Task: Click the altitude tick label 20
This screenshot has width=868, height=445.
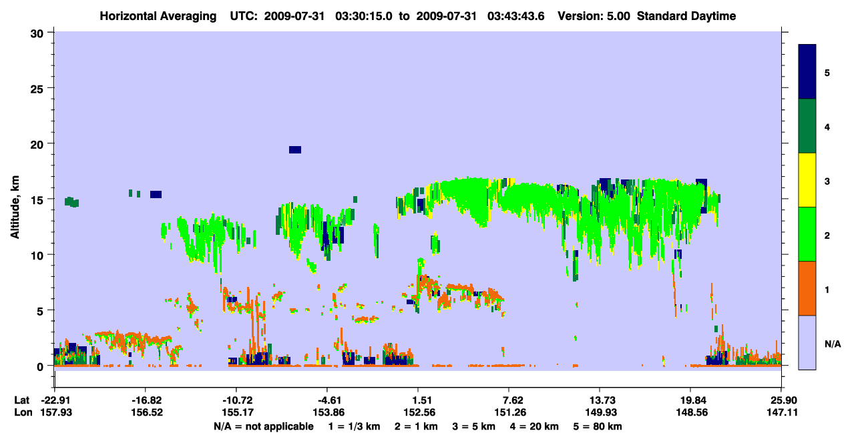Action: [x=38, y=143]
